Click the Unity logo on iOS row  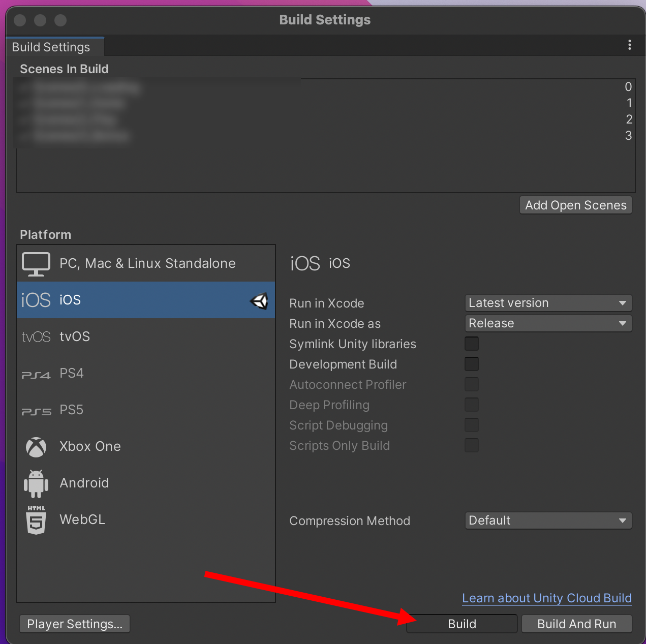(259, 301)
